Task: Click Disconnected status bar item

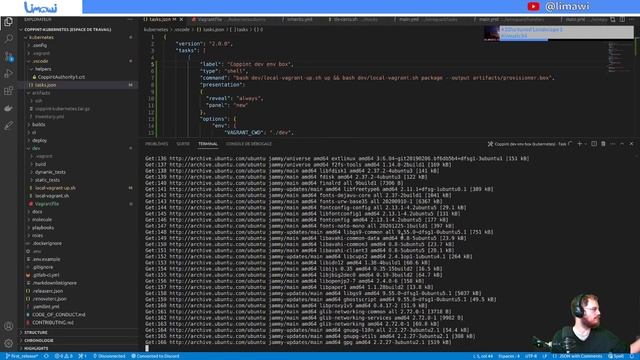Action: [109, 356]
